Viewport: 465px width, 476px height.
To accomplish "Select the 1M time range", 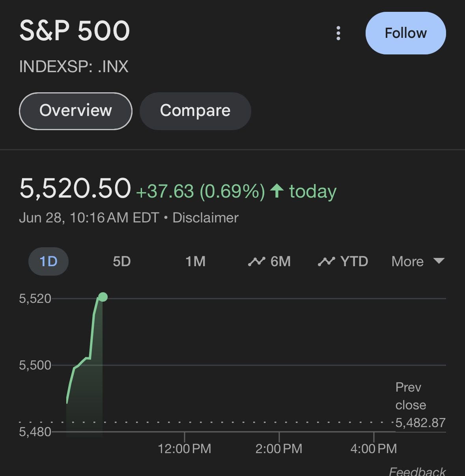I will (x=195, y=261).
